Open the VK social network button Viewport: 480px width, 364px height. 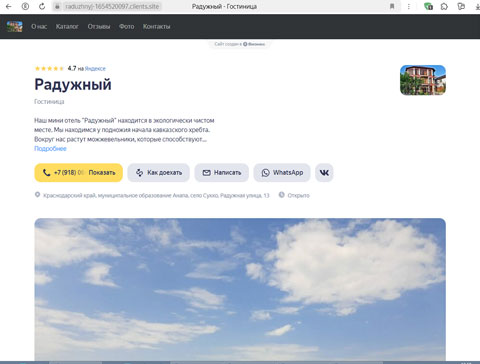(x=324, y=173)
